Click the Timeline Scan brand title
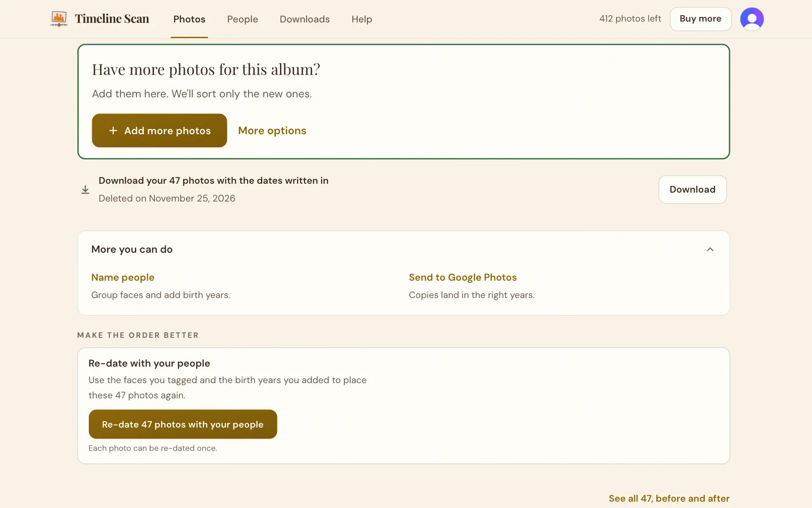812x508 pixels. pyautogui.click(x=112, y=19)
